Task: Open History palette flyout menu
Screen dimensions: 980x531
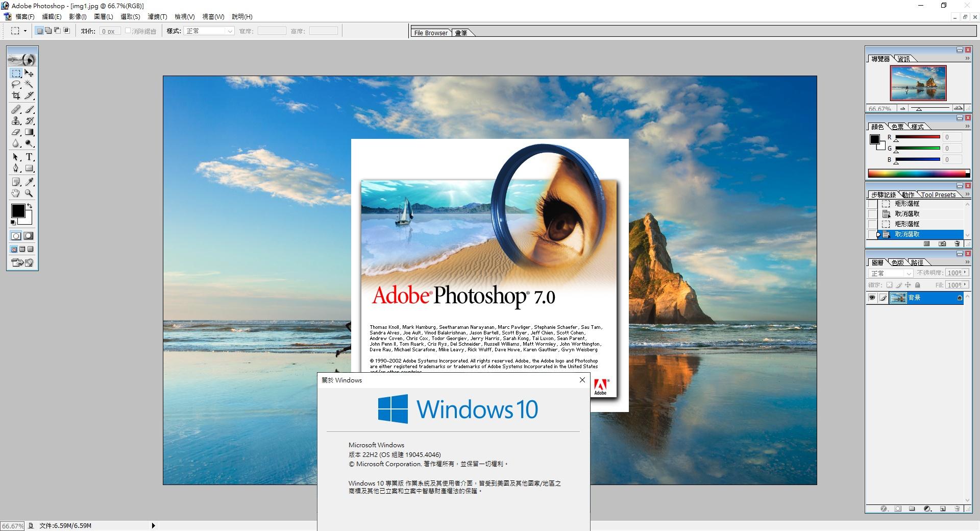Action: pos(967,194)
